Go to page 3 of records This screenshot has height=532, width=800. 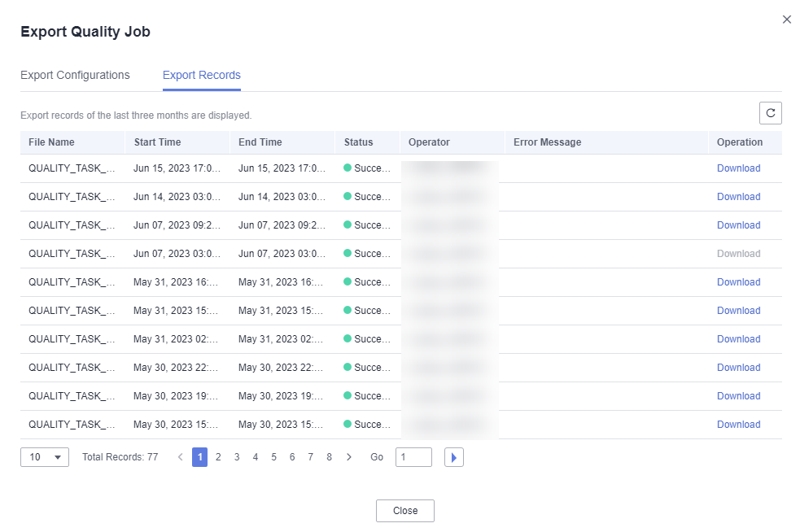pos(237,457)
